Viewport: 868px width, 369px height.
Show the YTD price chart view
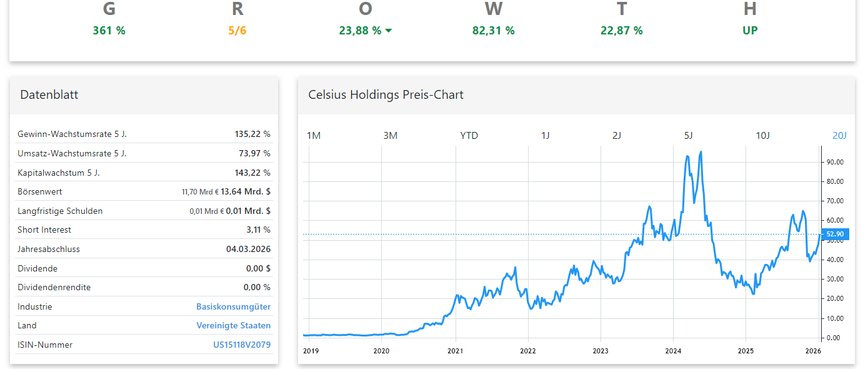point(469,135)
